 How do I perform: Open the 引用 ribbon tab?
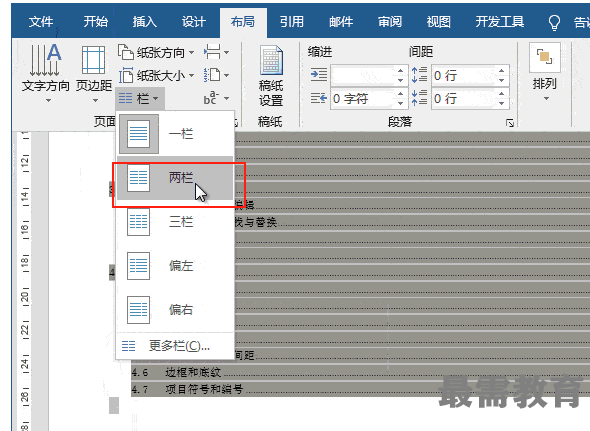292,22
